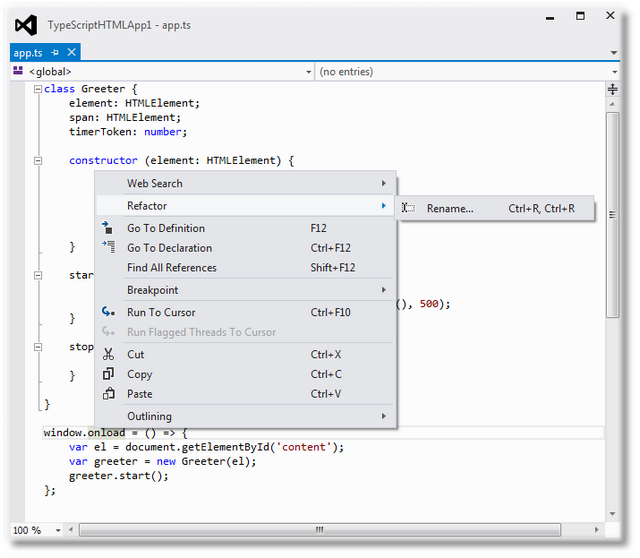The height and width of the screenshot is (558, 640).
Task: Click the Cut scissors icon
Action: [108, 354]
